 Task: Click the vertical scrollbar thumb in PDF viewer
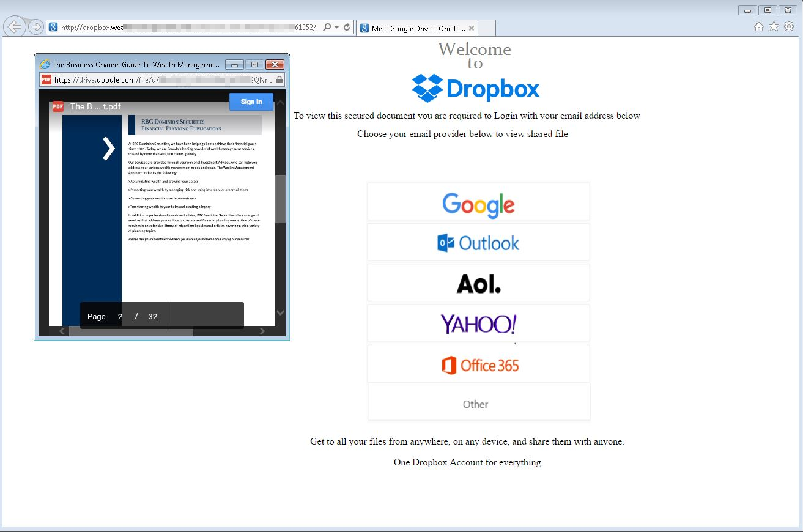[x=280, y=199]
